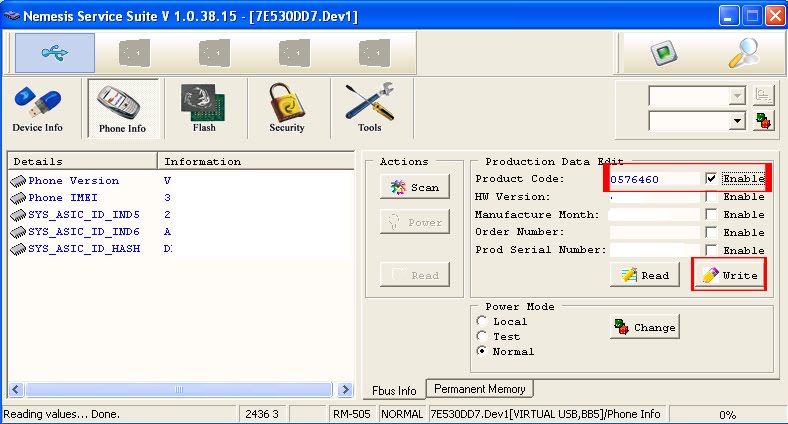Image resolution: width=788 pixels, height=424 pixels.
Task: Select the Phone IMEI row
Action: (x=181, y=198)
